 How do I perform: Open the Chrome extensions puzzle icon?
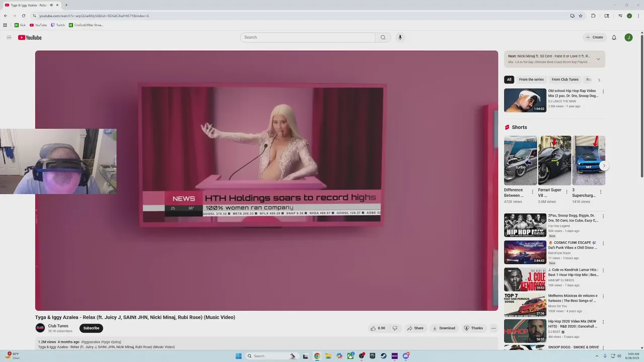click(x=593, y=16)
